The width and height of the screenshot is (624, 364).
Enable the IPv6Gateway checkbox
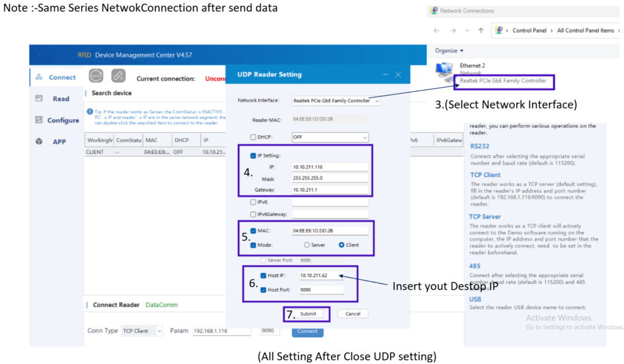253,214
